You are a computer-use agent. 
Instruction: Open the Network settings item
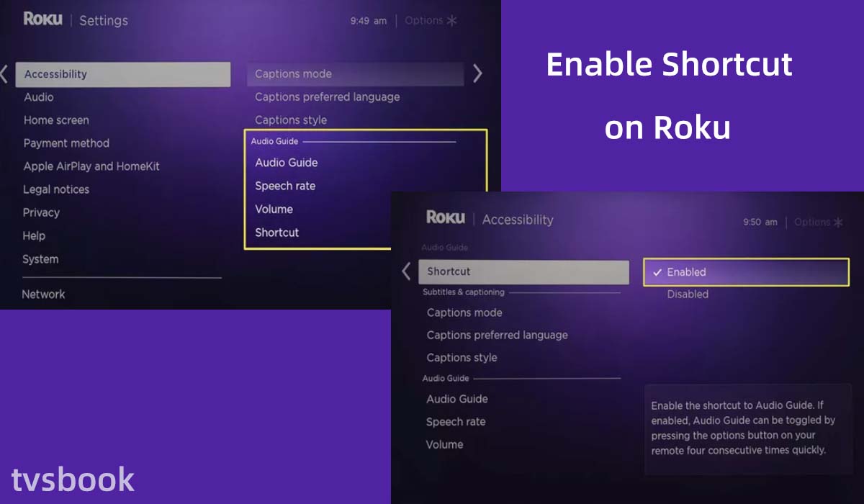(x=43, y=294)
